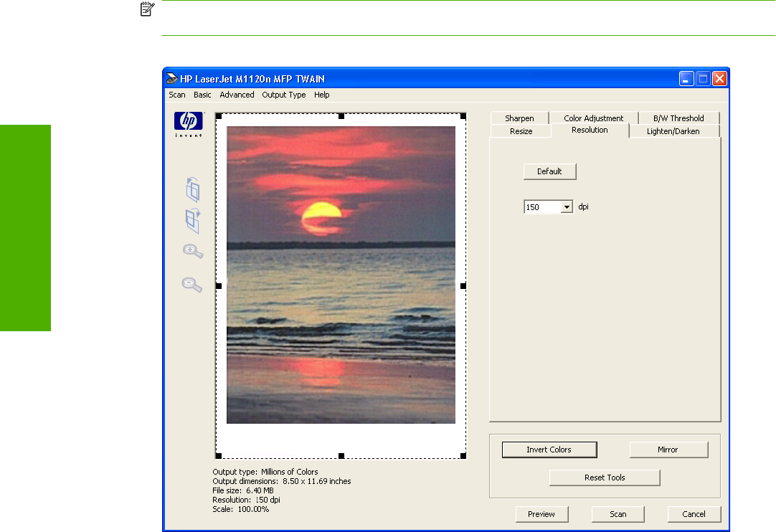
Task: Open the Help menu
Action: click(x=322, y=95)
